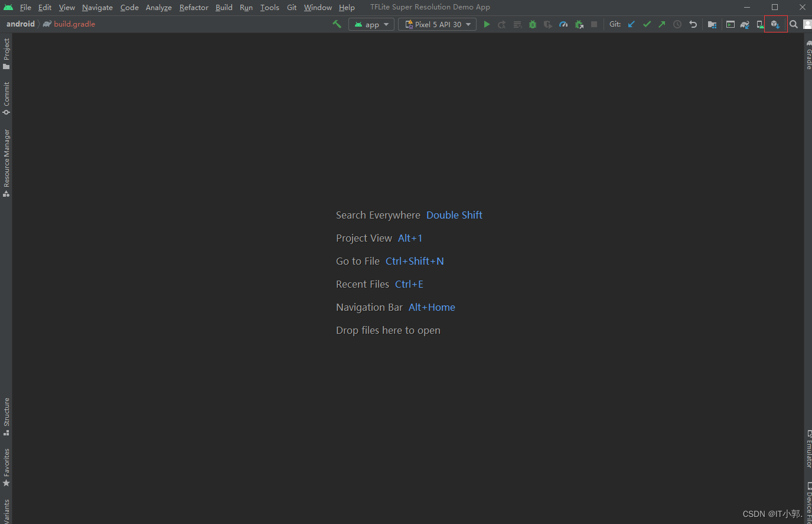Click the Git Rollback undo arrow

point(693,24)
